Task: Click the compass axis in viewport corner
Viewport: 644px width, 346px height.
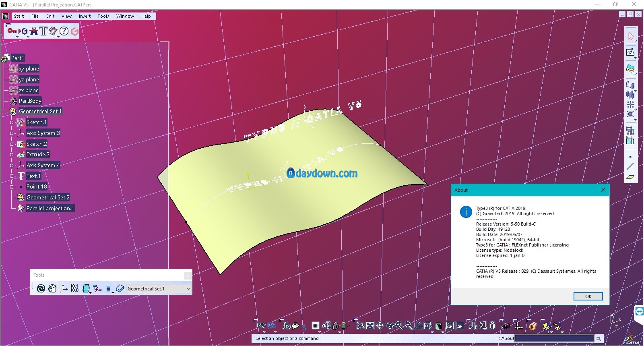Action: coord(616,321)
